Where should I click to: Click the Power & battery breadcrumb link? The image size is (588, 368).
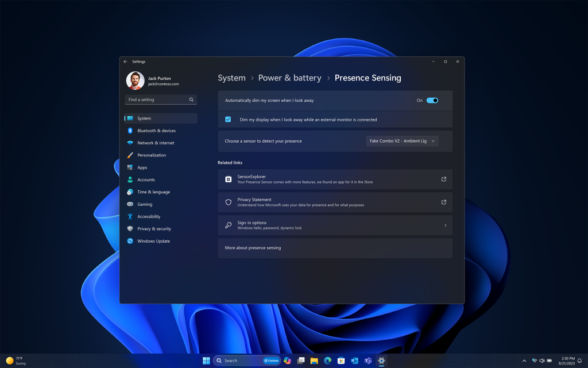pos(290,78)
